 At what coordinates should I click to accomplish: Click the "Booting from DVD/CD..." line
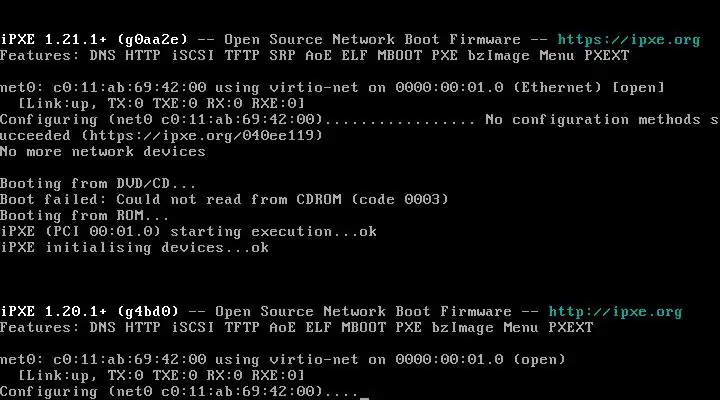(98, 183)
